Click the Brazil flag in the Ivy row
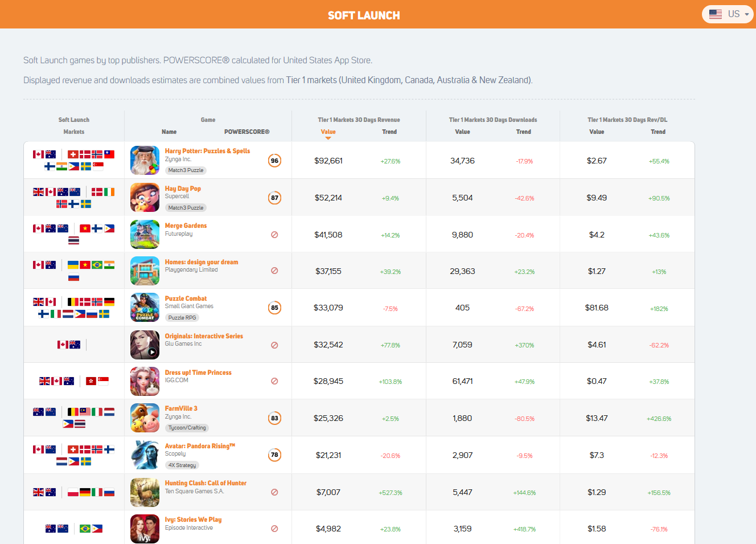Image resolution: width=756 pixels, height=544 pixels. 84,528
